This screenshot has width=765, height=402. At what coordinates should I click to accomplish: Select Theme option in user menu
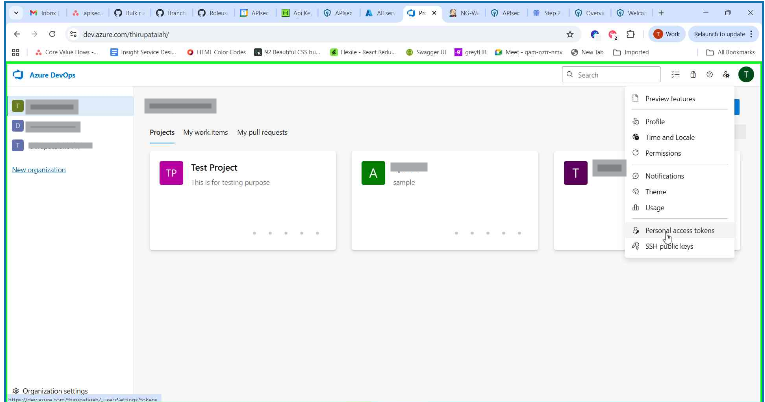click(655, 191)
